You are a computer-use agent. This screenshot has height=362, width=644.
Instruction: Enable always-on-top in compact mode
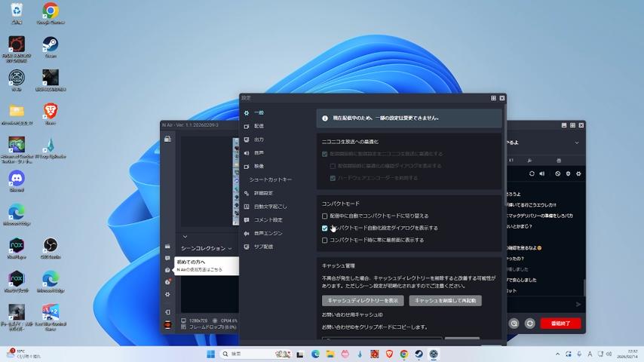click(x=324, y=240)
